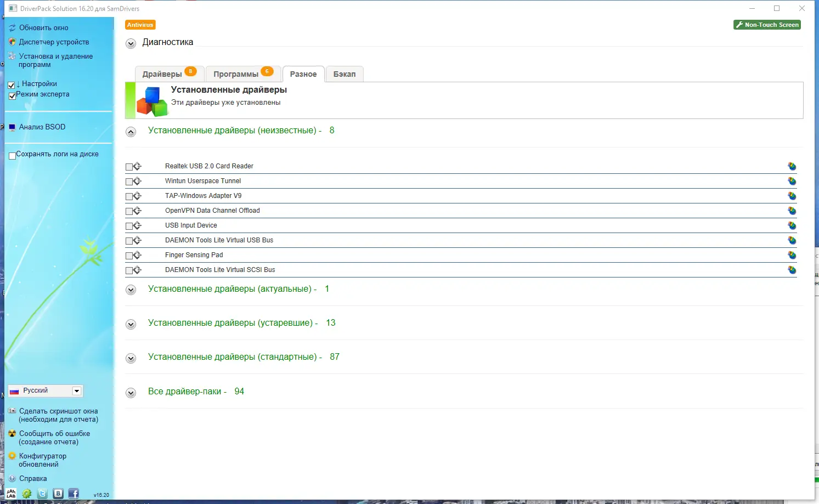Expand the Установленные драйверы (актуальные) section

131,290
